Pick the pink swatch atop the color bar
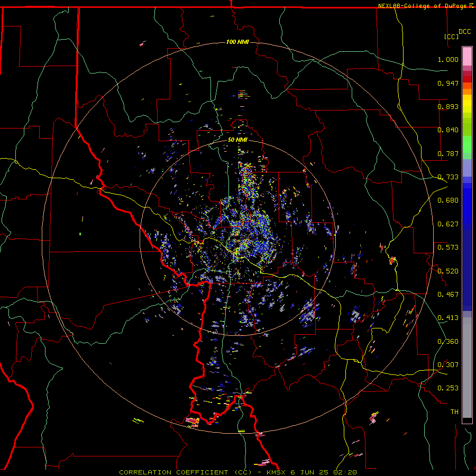This screenshot has width=476, height=476. click(x=467, y=56)
